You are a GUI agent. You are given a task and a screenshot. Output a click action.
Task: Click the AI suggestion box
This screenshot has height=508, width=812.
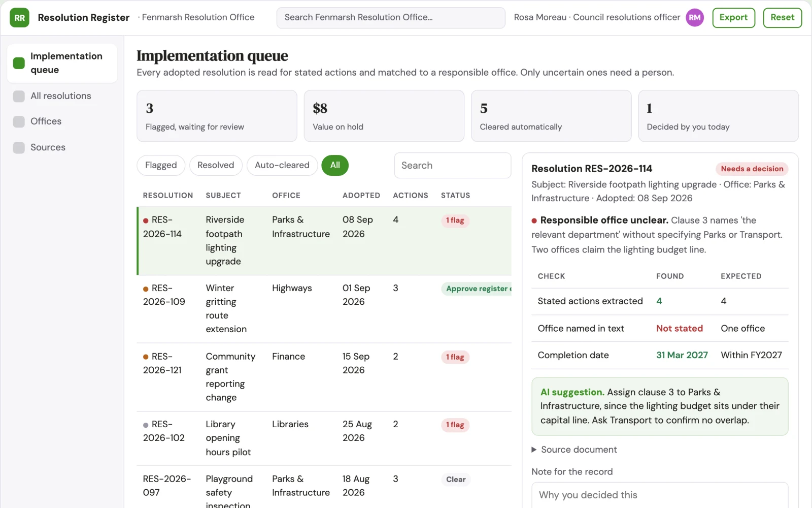tap(660, 406)
